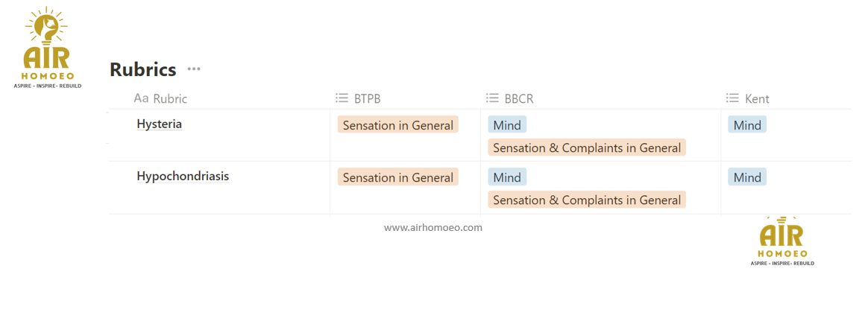Visit the www.airhomeo.com link

(433, 227)
